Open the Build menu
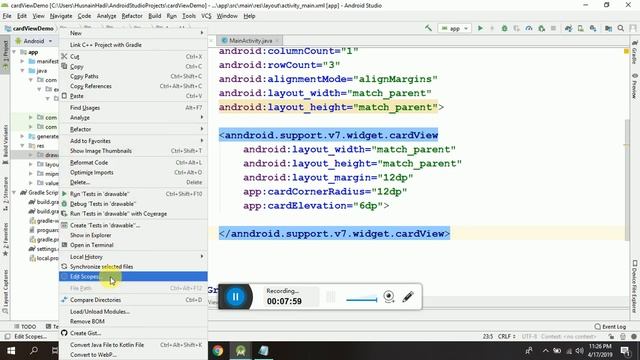 tap(154, 16)
